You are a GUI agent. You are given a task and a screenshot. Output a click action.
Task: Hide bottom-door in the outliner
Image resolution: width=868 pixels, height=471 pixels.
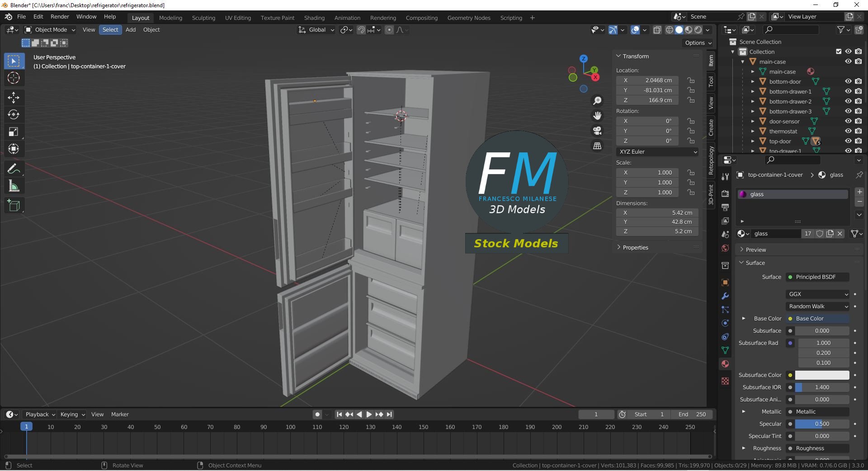[848, 81]
